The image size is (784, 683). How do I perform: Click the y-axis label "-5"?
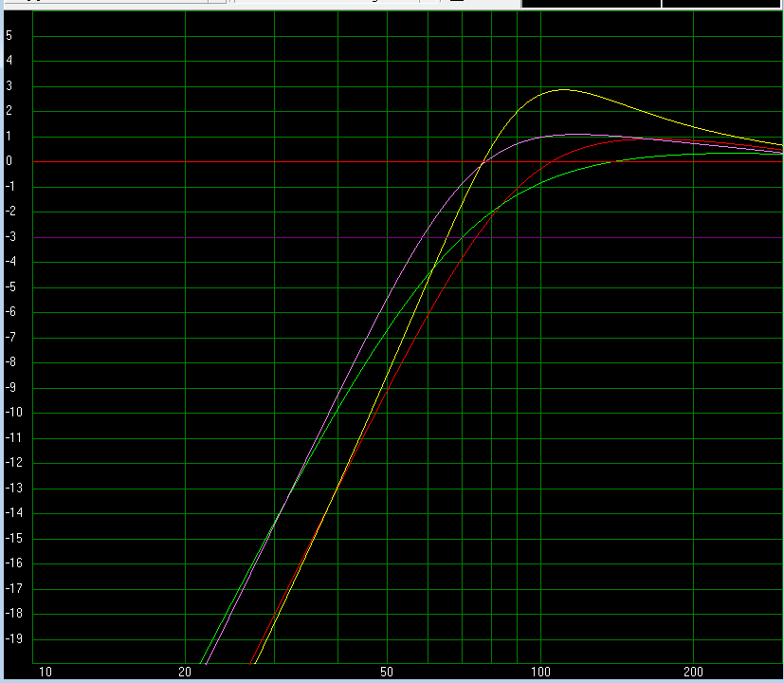(x=10, y=287)
